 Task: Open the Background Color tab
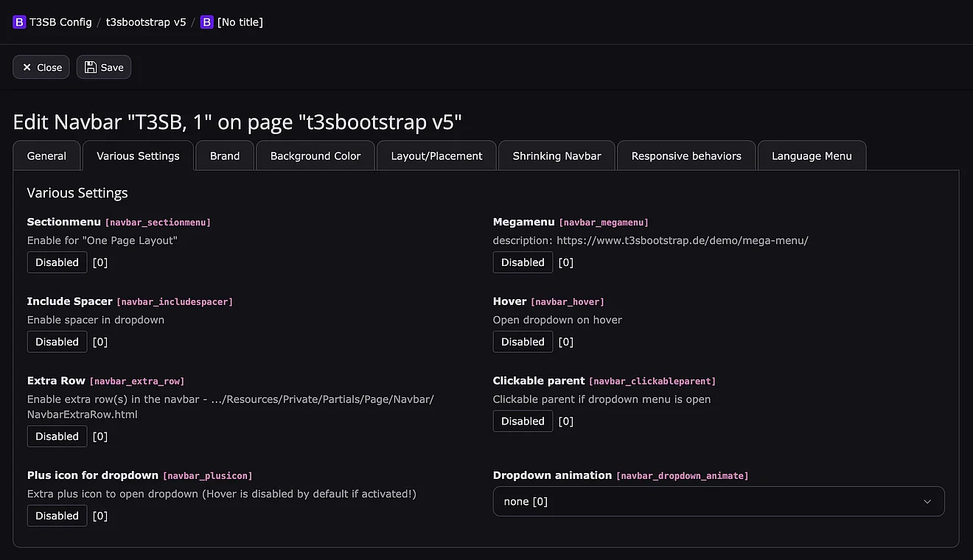315,156
